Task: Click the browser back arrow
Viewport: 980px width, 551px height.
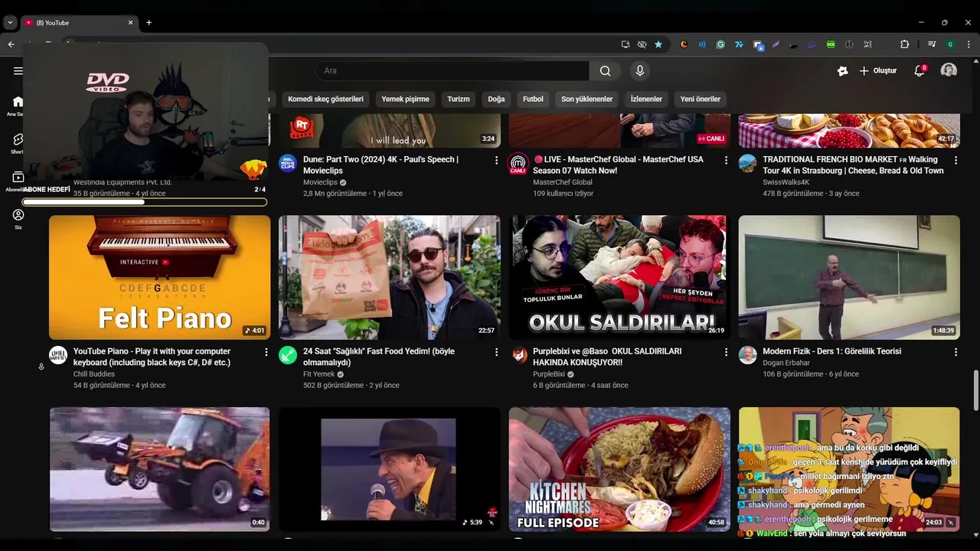Action: click(11, 44)
